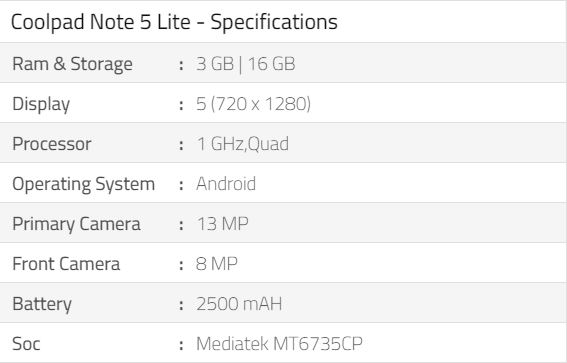Select the Battery row label
567x363 pixels.
coord(42,304)
